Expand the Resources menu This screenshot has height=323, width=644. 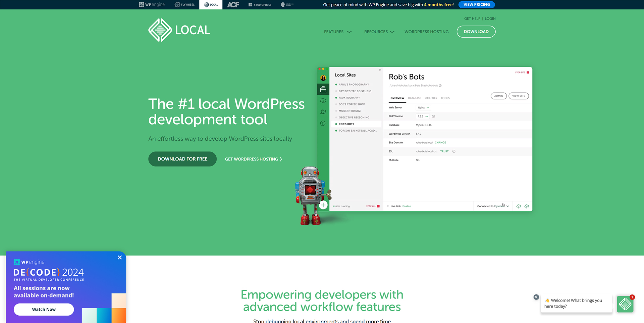click(379, 32)
